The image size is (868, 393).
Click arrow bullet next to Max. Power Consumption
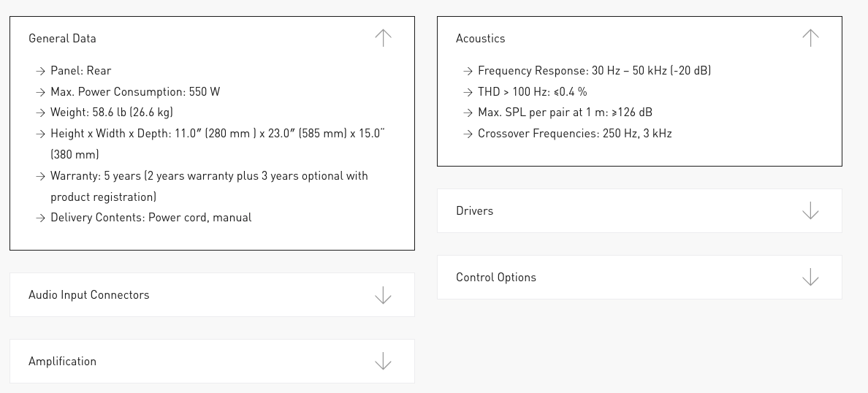(40, 92)
